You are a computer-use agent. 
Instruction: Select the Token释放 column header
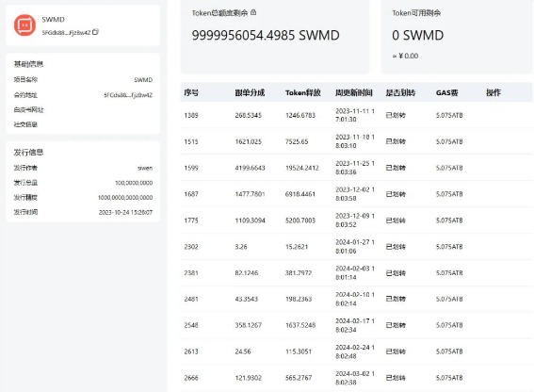click(302, 92)
